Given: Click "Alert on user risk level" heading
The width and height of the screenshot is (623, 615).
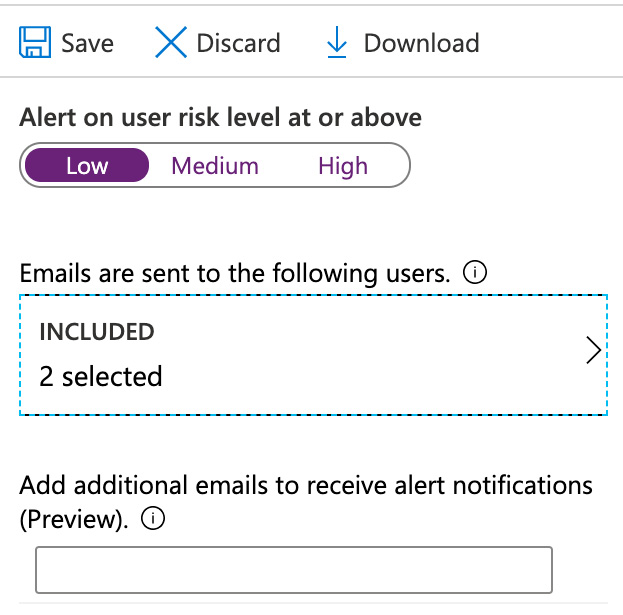Looking at the screenshot, I should pyautogui.click(x=220, y=118).
